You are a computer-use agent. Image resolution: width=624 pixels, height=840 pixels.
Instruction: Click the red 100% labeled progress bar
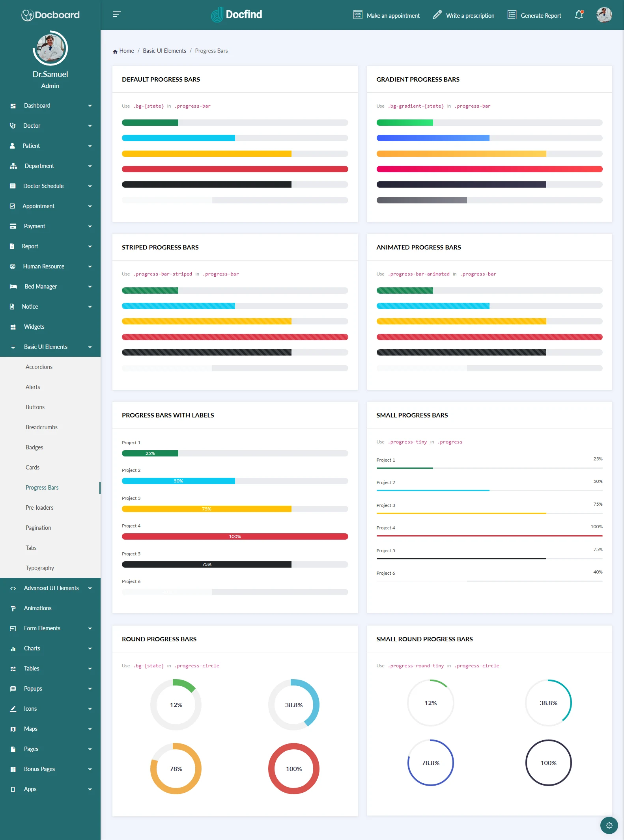click(x=235, y=536)
